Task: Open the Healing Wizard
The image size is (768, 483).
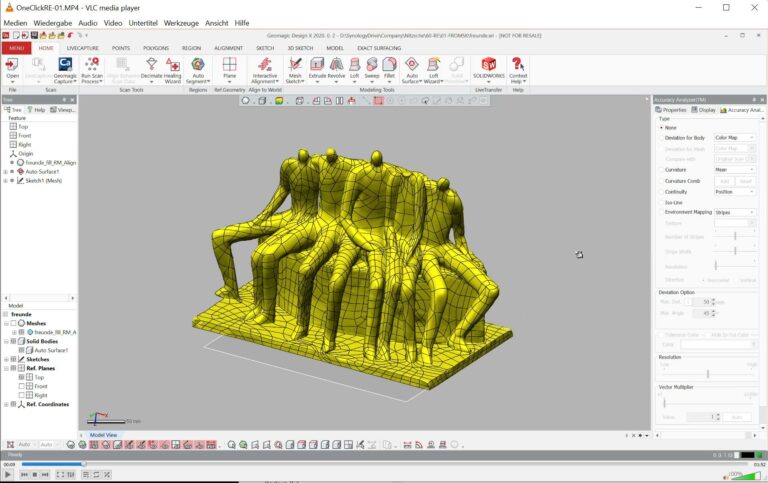Action: pos(172,69)
